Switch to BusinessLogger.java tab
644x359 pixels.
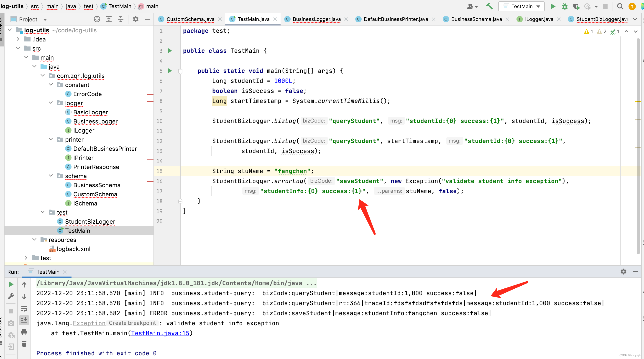point(316,19)
